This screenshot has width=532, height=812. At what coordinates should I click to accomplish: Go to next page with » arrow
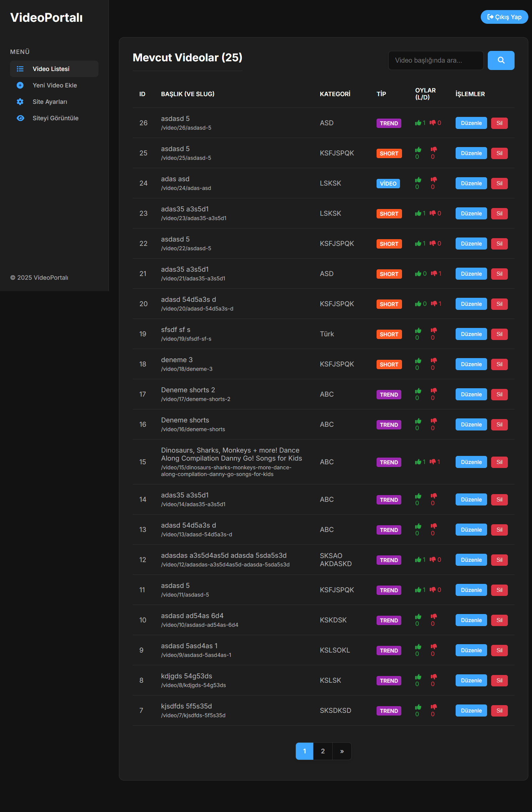342,751
